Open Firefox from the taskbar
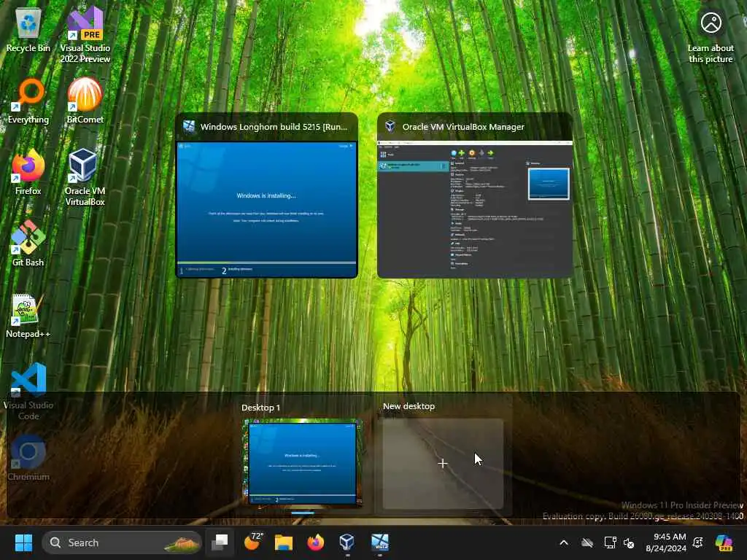This screenshot has width=747, height=560. [x=315, y=542]
